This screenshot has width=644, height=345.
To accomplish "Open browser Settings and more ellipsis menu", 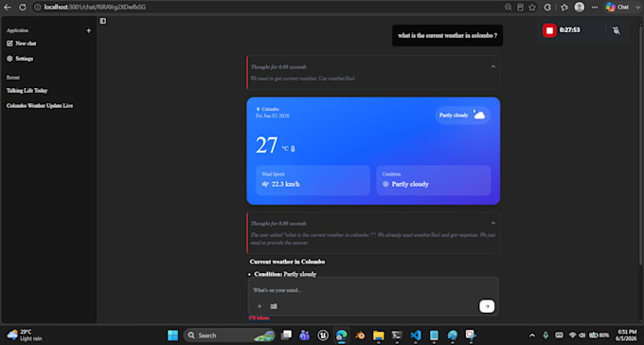I will pyautogui.click(x=595, y=7).
